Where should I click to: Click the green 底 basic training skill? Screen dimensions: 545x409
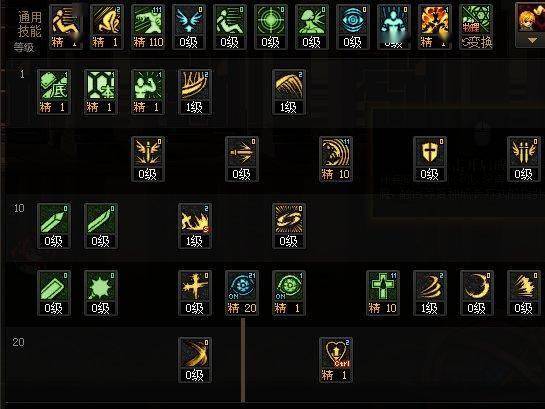coord(54,92)
